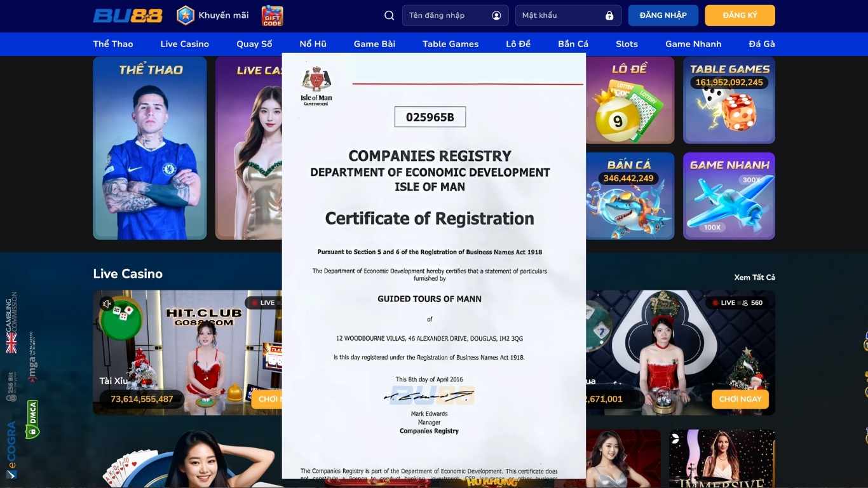Open the Slots menu item
The image size is (868, 488).
[627, 44]
